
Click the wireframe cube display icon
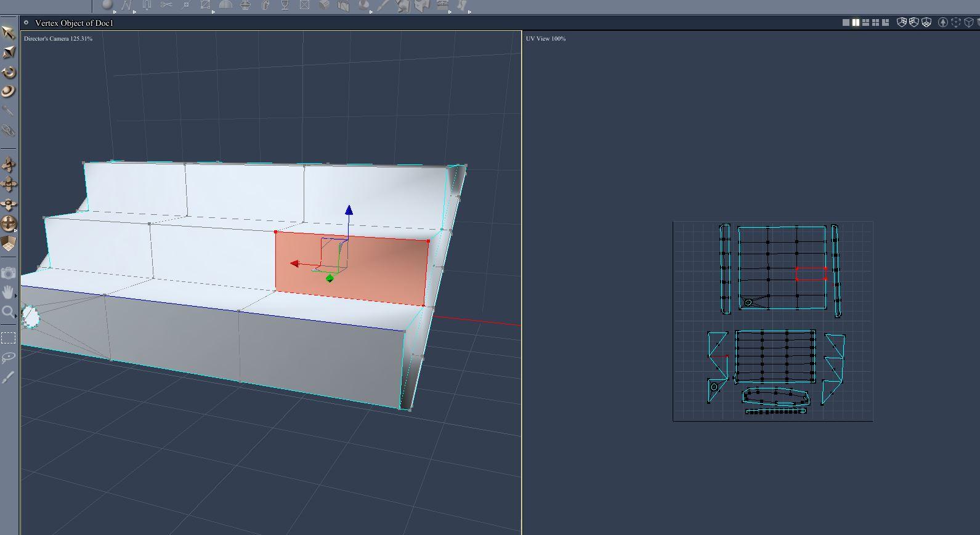point(969,22)
